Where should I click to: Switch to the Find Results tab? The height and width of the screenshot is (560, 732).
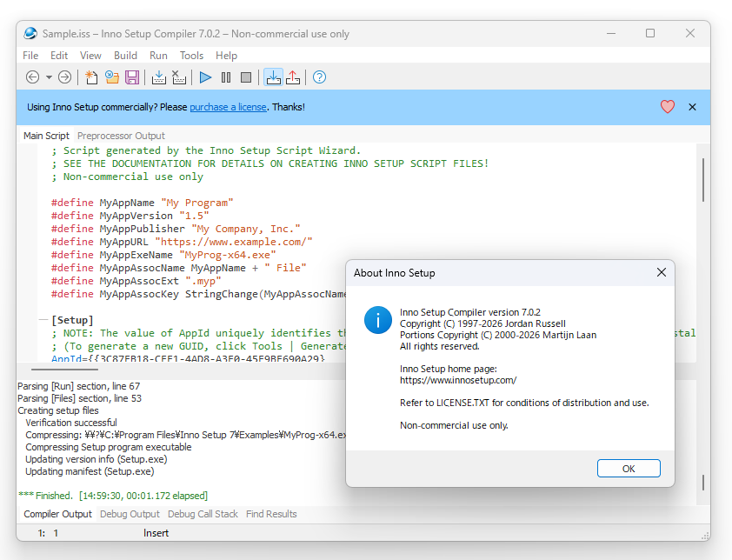271,514
